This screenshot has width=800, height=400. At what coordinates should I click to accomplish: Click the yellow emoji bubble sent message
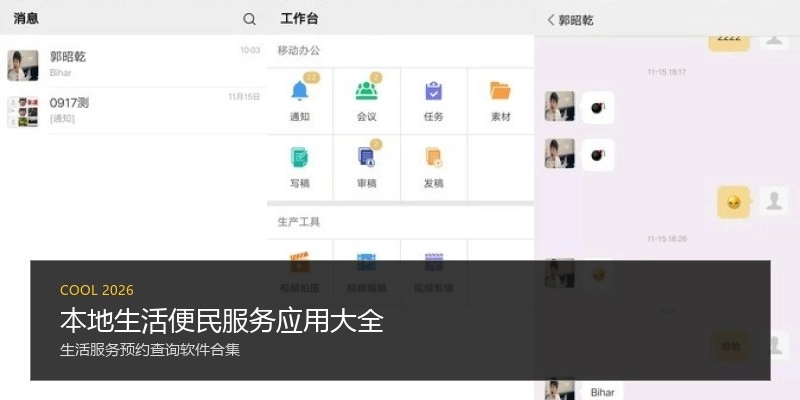[734, 203]
